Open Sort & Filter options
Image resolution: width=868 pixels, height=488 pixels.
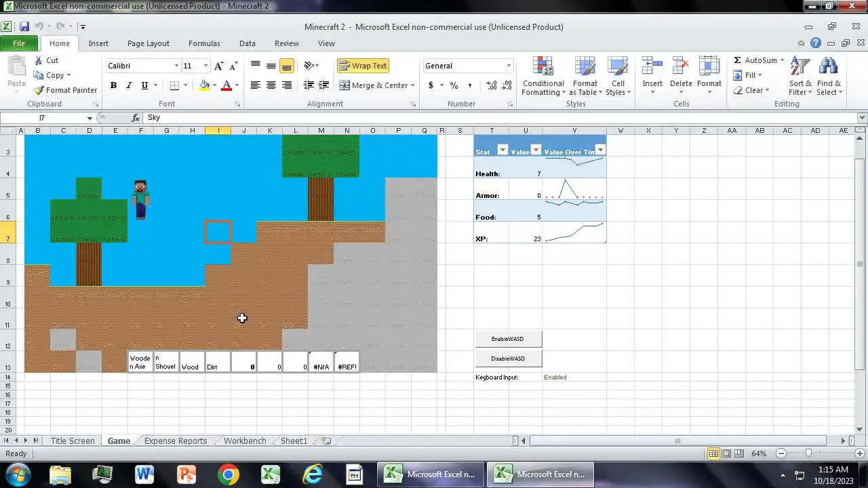[x=800, y=76]
